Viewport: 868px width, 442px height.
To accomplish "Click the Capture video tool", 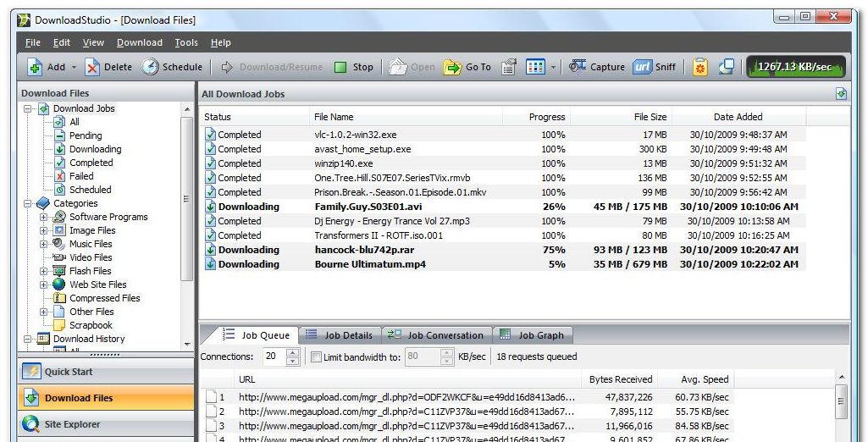I will [597, 68].
